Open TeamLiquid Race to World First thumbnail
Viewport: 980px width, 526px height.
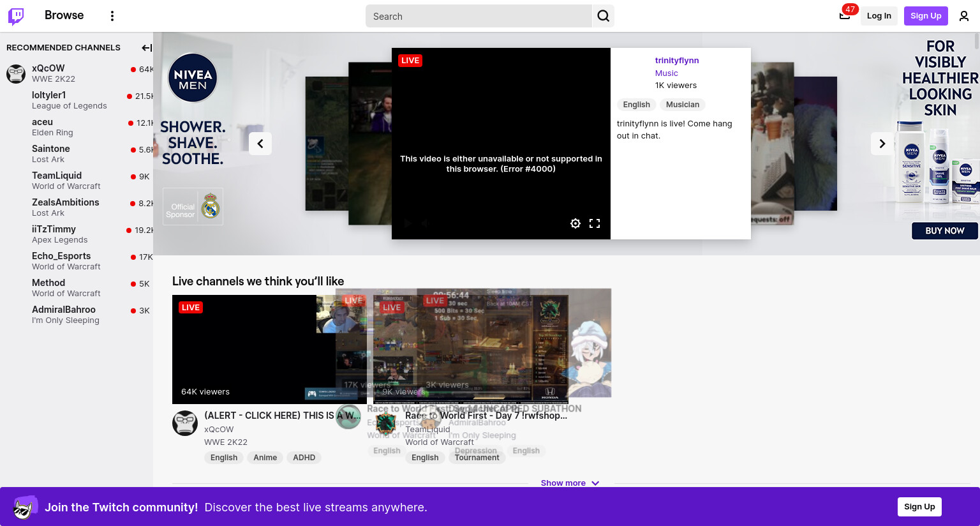(471, 349)
